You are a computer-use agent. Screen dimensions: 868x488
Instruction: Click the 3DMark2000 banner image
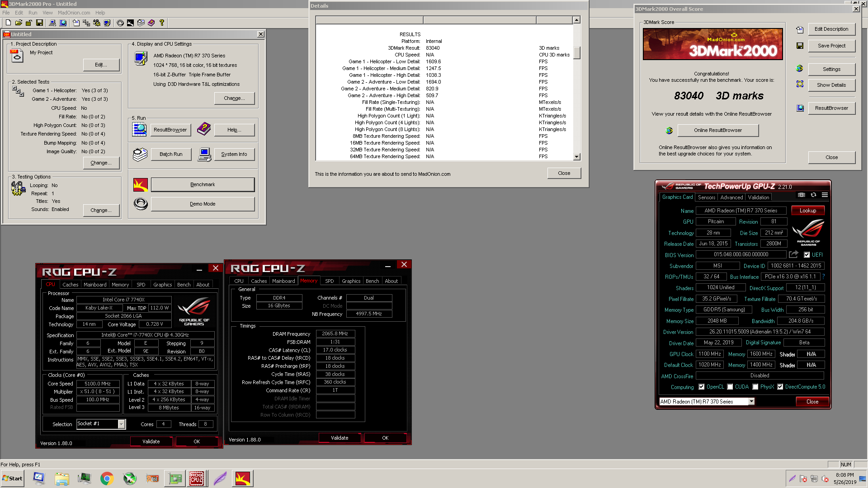click(x=712, y=44)
